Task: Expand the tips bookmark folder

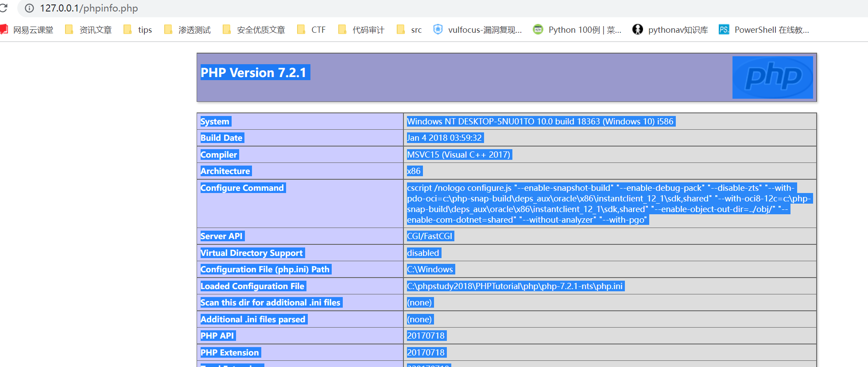Action: coord(138,30)
